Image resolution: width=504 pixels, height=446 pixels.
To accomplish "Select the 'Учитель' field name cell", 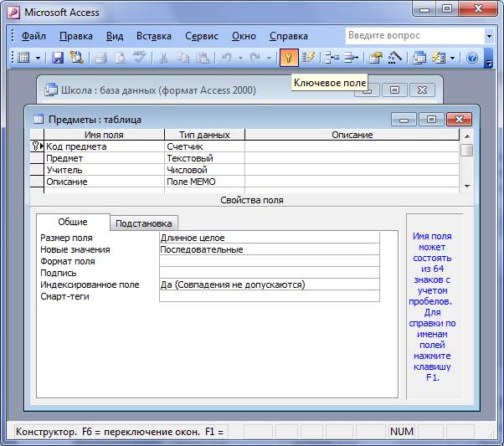I will point(104,170).
